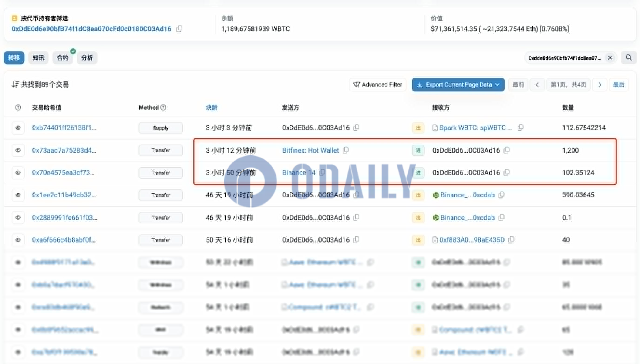Click the copy icon beside Bitfinex: Hot Wallet
The width and height of the screenshot is (640, 364).
click(346, 150)
